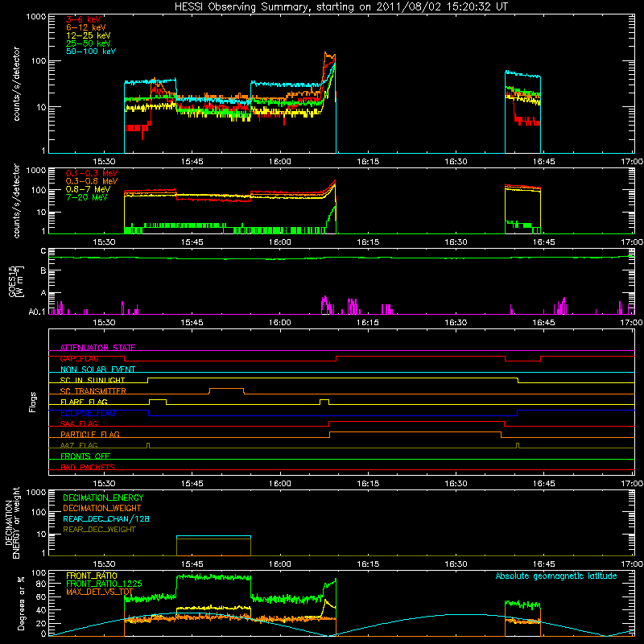Viewport: 644px width, 644px height.
Task: Click the GOES15 axis label
Action: (x=13, y=281)
